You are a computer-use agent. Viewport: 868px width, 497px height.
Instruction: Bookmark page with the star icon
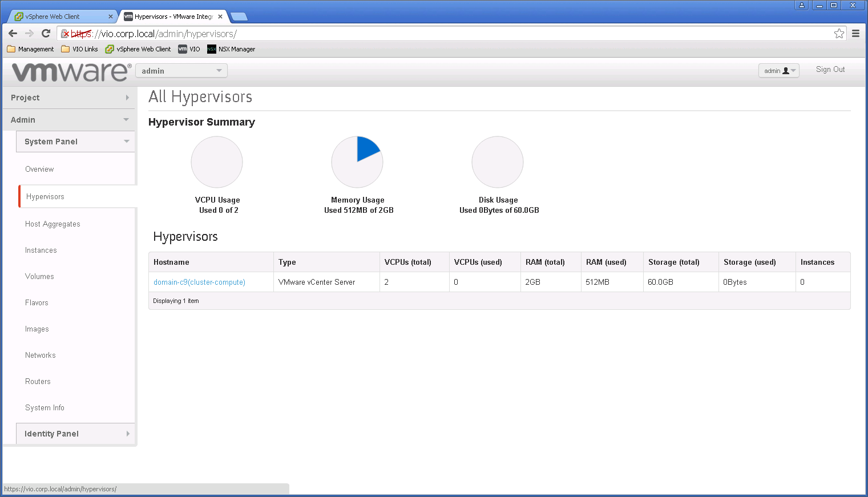(x=838, y=34)
